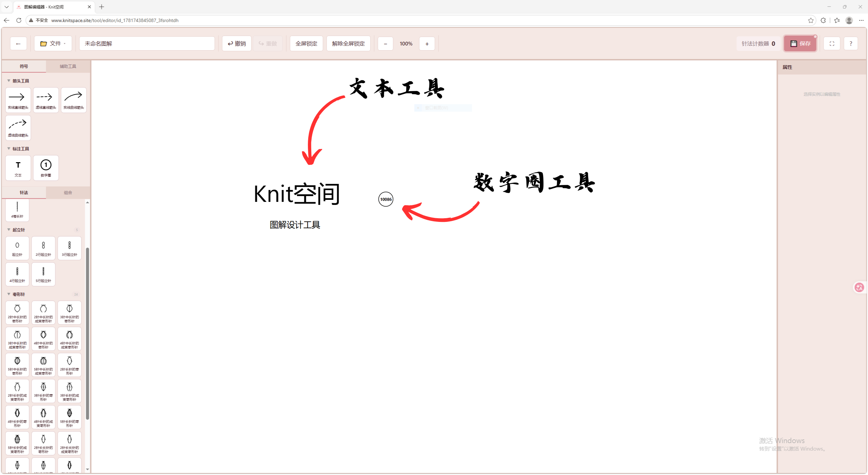Select the Knit空间 text on canvas
This screenshot has width=868, height=475.
[x=297, y=194]
